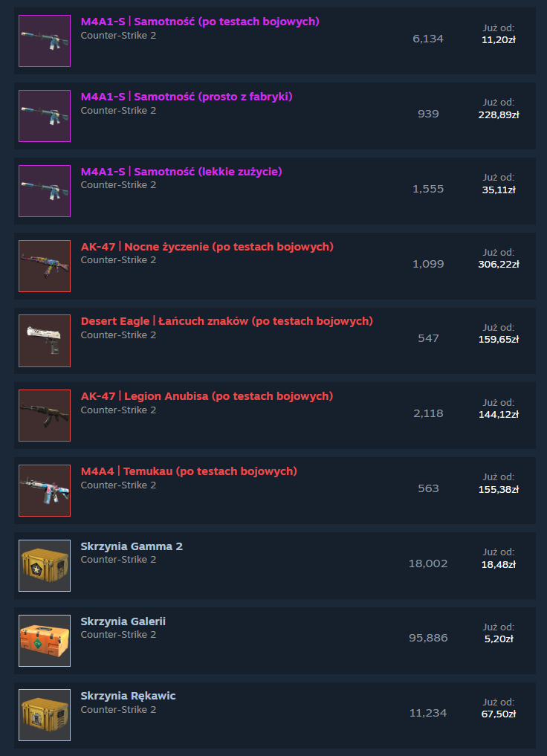Open the M4A1-S Samotność factory new thumbnail

45,116
